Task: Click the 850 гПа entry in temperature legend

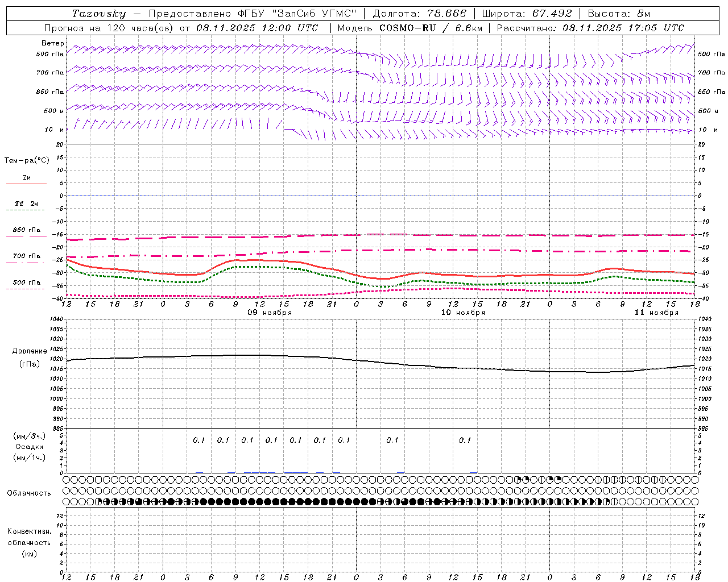Action: click(x=26, y=230)
